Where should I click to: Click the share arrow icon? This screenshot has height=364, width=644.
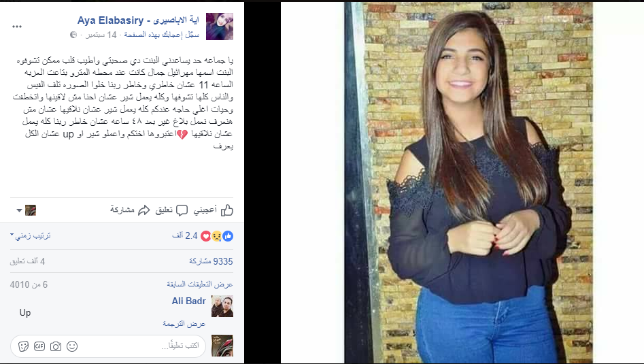coord(143,210)
